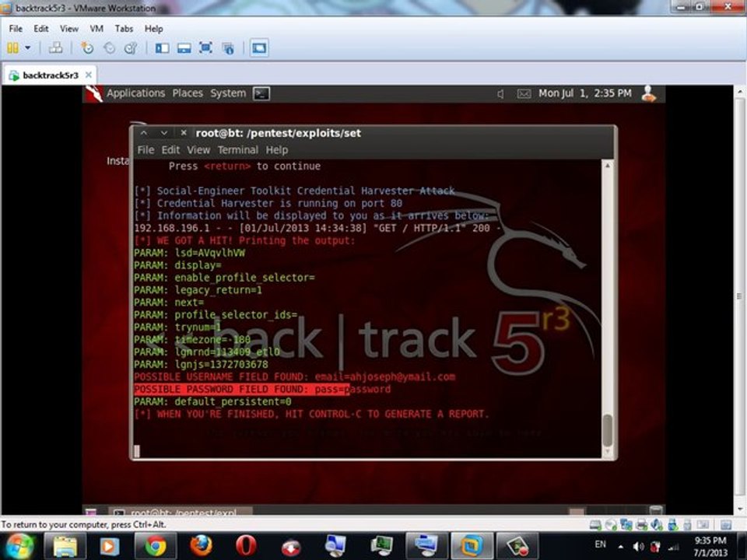Image resolution: width=747 pixels, height=560 pixels.
Task: Open Windows Media Player from taskbar
Action: click(x=109, y=546)
